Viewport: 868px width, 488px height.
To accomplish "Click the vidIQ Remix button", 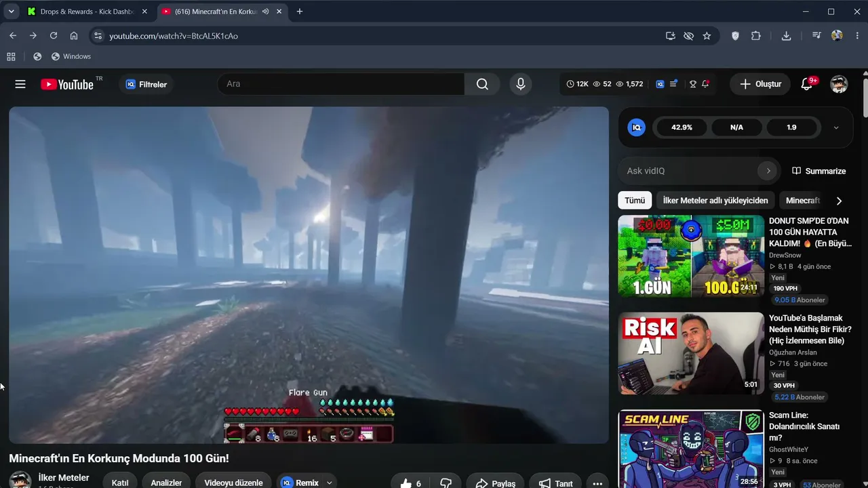I will [x=300, y=483].
